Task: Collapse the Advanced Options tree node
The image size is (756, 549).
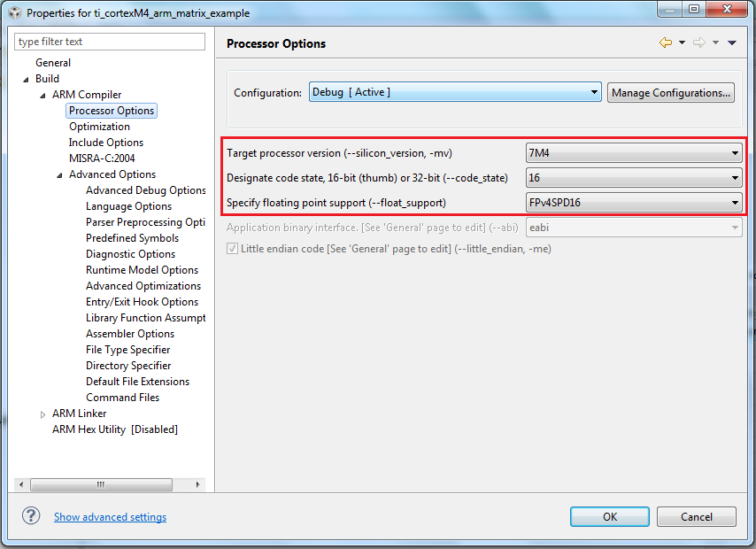Action: pyautogui.click(x=59, y=175)
